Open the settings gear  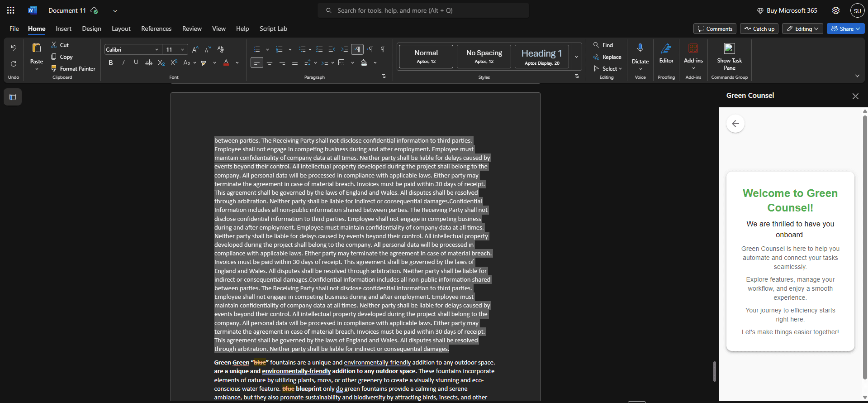[836, 10]
